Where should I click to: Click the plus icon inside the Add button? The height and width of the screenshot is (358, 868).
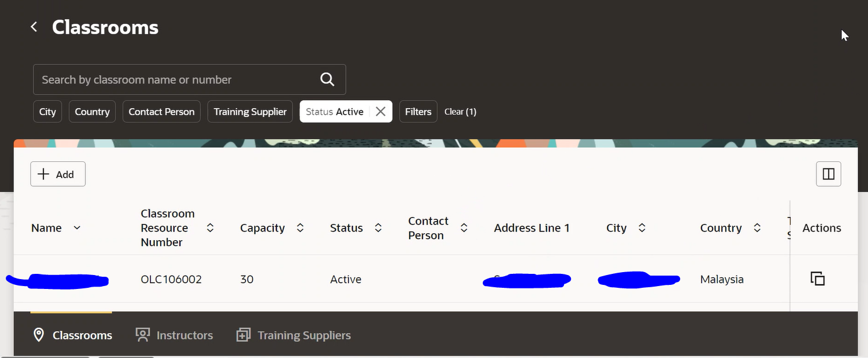(44, 173)
